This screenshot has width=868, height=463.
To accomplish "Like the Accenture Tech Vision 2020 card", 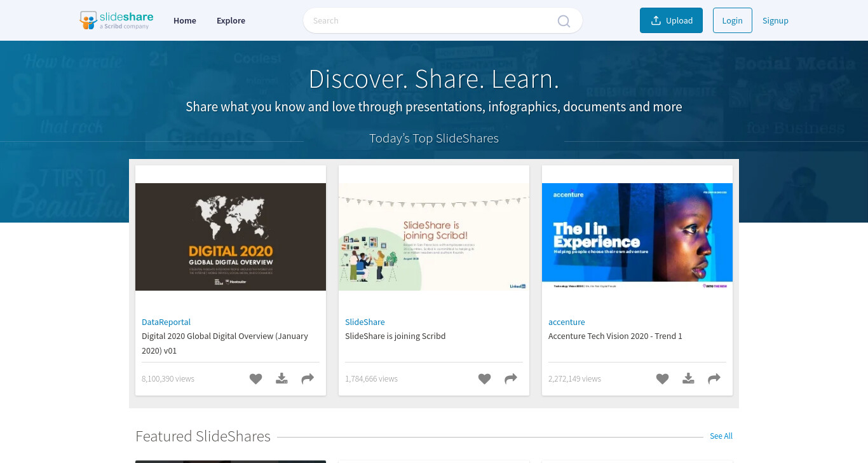I will [x=662, y=378].
